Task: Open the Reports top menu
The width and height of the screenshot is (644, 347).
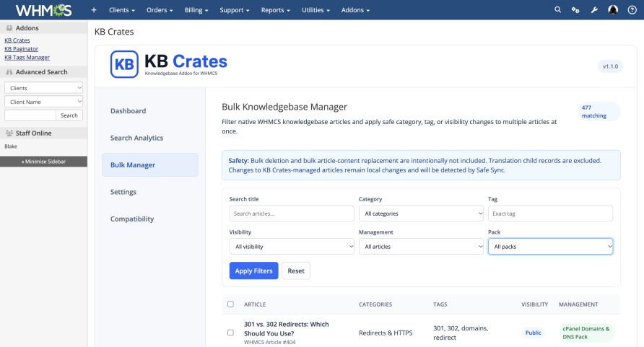Action: pyautogui.click(x=275, y=10)
